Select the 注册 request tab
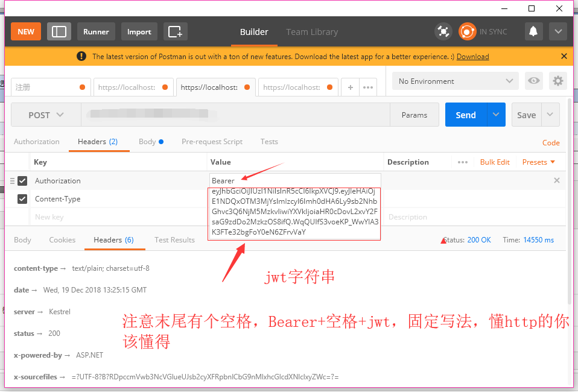This screenshot has width=578, height=392. click(x=51, y=87)
